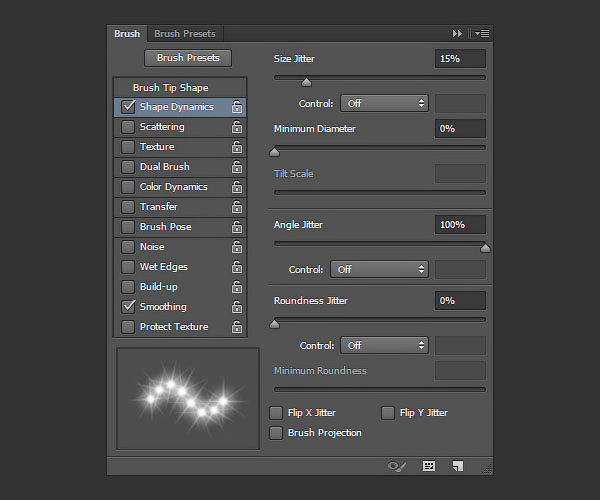The width and height of the screenshot is (600, 500).
Task: Open the Preset Manager icon
Action: pyautogui.click(x=429, y=466)
